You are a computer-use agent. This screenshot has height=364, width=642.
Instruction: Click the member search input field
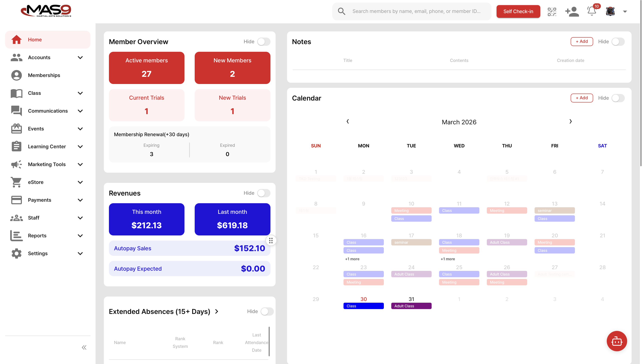416,11
